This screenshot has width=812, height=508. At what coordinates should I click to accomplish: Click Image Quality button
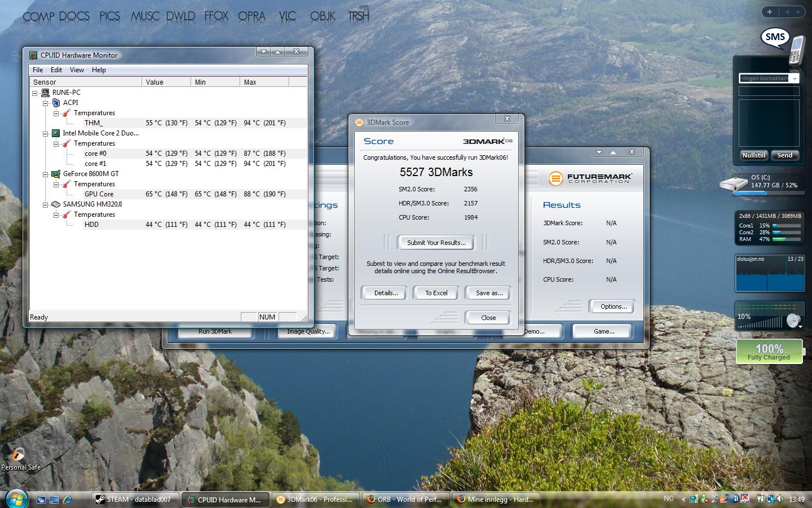(308, 332)
